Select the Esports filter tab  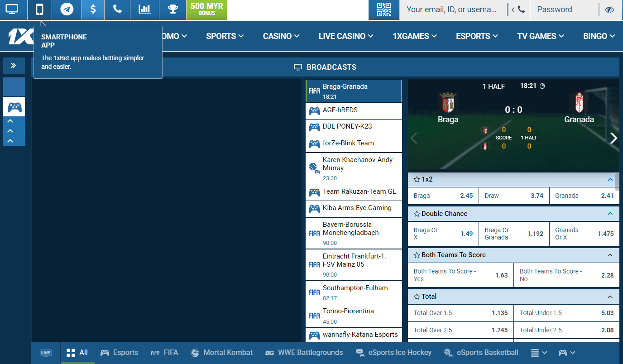[120, 353]
